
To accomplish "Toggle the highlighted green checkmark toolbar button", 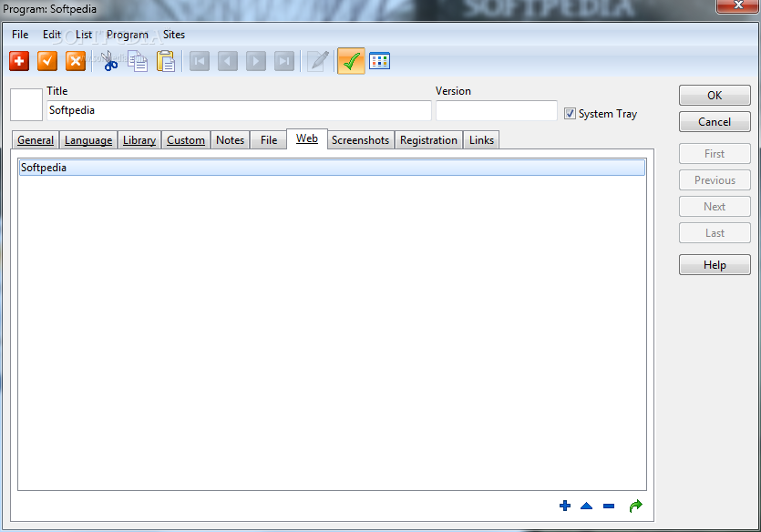I will tap(351, 61).
